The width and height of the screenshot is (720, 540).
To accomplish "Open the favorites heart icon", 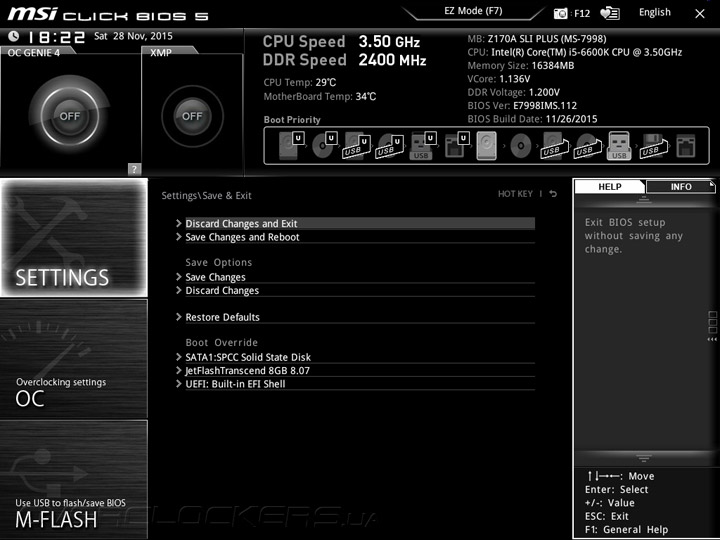I will coord(610,13).
